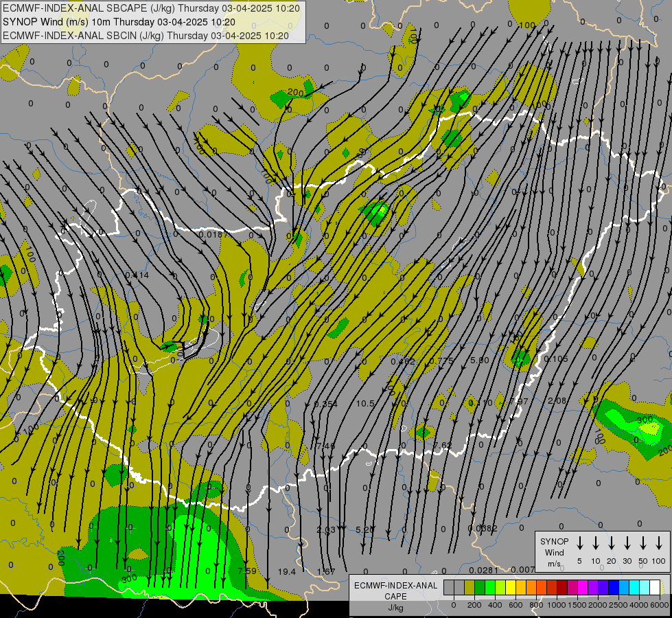
Task: Click the '7.59' value on the map
Action: [247, 571]
